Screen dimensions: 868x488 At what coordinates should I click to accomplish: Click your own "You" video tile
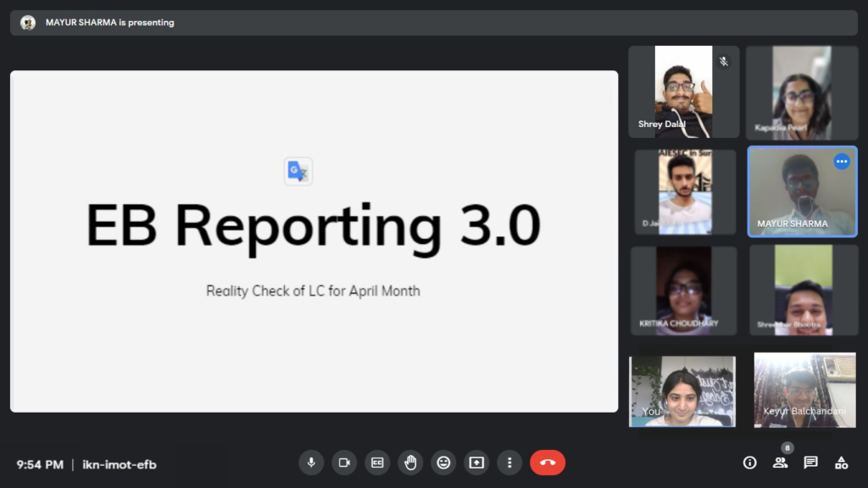(x=682, y=391)
